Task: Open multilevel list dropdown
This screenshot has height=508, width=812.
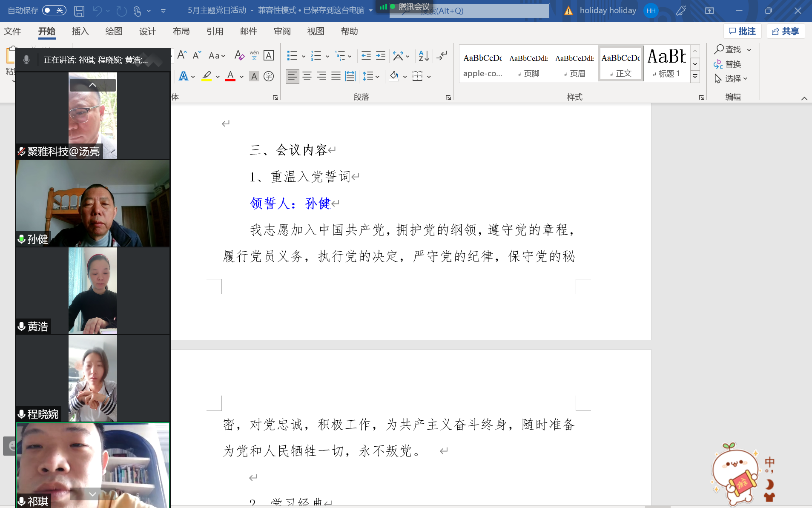Action: pos(350,56)
